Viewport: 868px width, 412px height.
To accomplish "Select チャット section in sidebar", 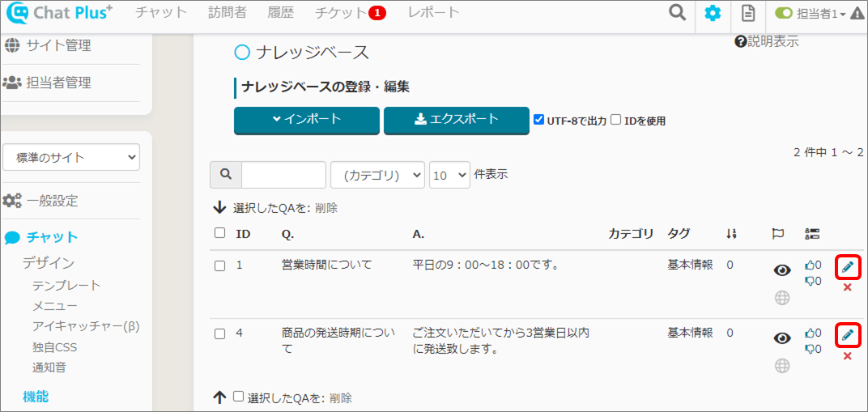I will click(x=52, y=238).
